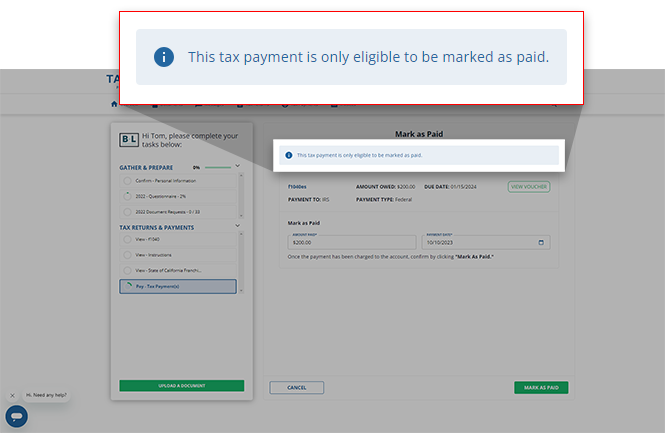Click the 'PAYMENT TYPE: Federal' text
This screenshot has width=665, height=433.
tap(384, 199)
